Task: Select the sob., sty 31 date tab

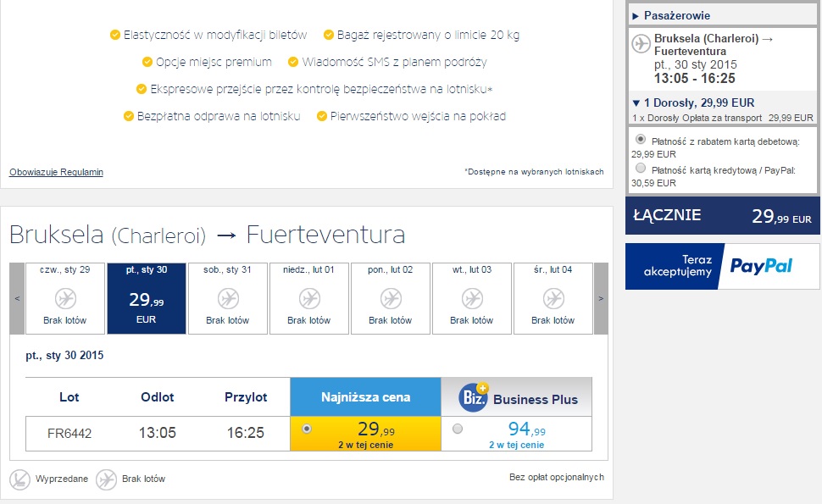Action: click(x=227, y=299)
